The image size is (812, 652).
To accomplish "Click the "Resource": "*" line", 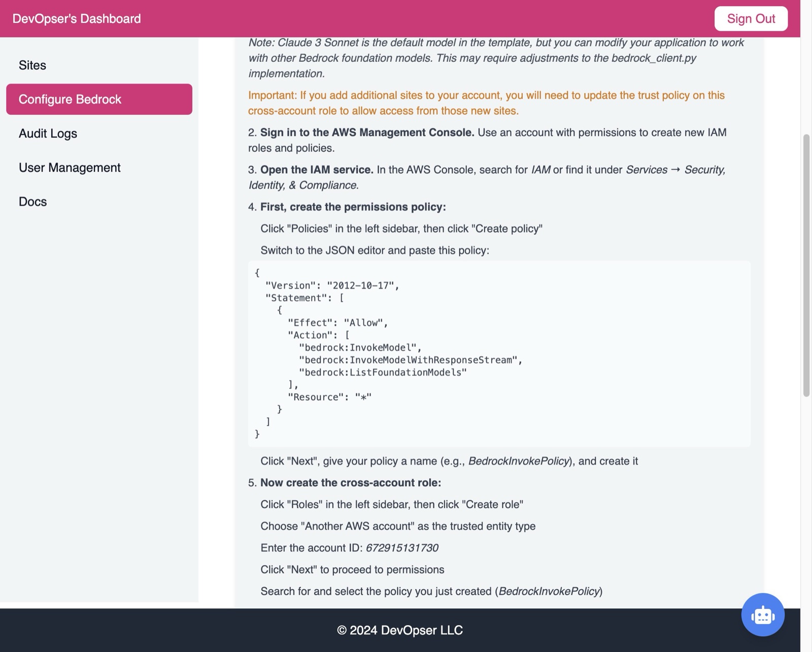I will [329, 397].
